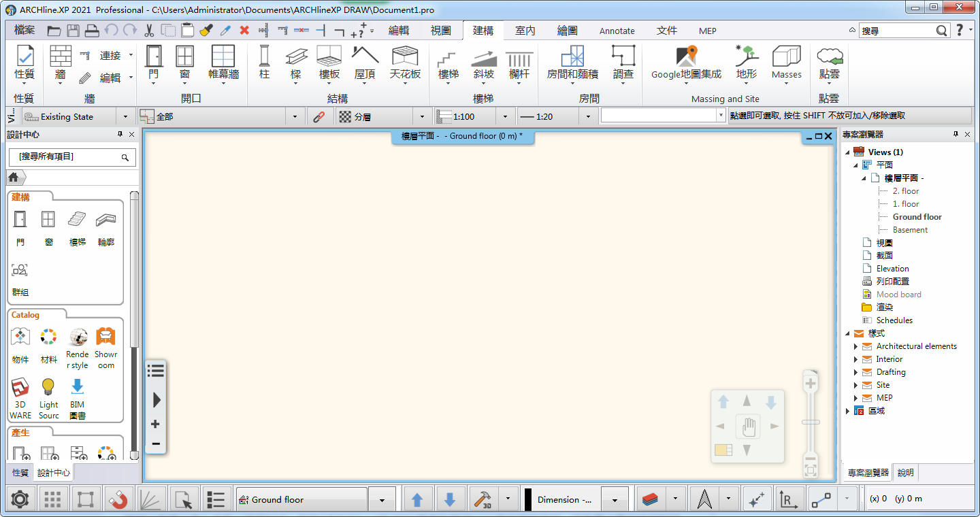
Task: Click the Design Center home button
Action: pyautogui.click(x=13, y=178)
